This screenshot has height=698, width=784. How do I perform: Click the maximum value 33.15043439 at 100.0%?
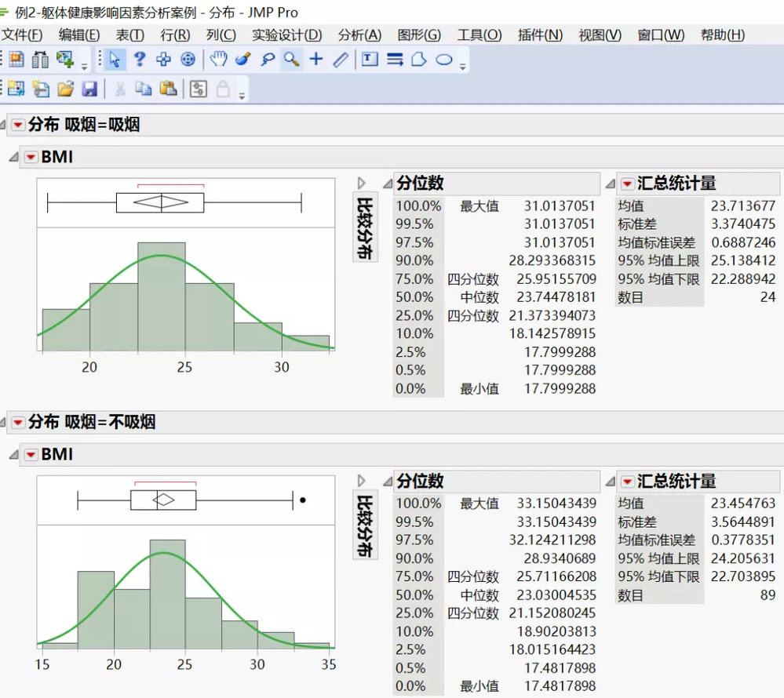pyautogui.click(x=556, y=504)
